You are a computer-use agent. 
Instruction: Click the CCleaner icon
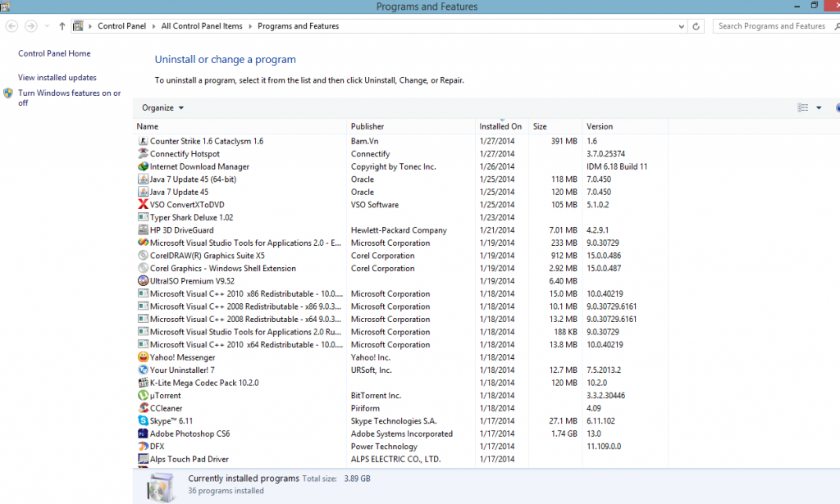143,408
